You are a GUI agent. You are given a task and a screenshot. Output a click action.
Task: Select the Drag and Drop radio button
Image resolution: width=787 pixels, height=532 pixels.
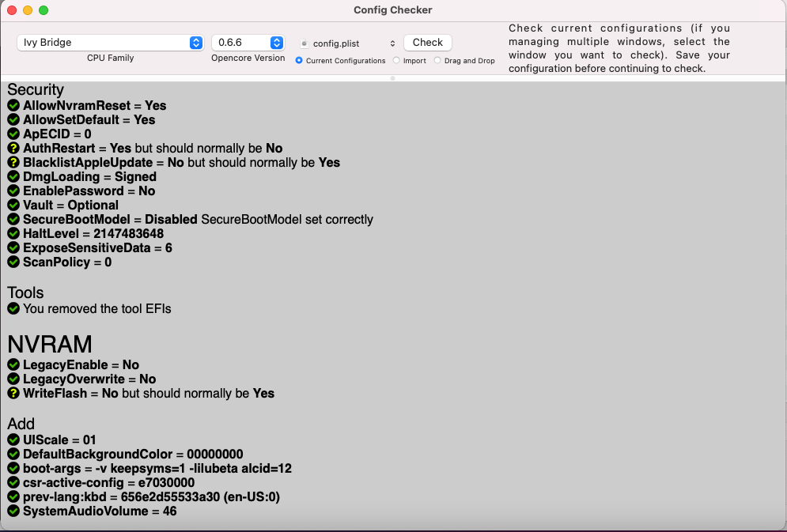[x=437, y=60]
